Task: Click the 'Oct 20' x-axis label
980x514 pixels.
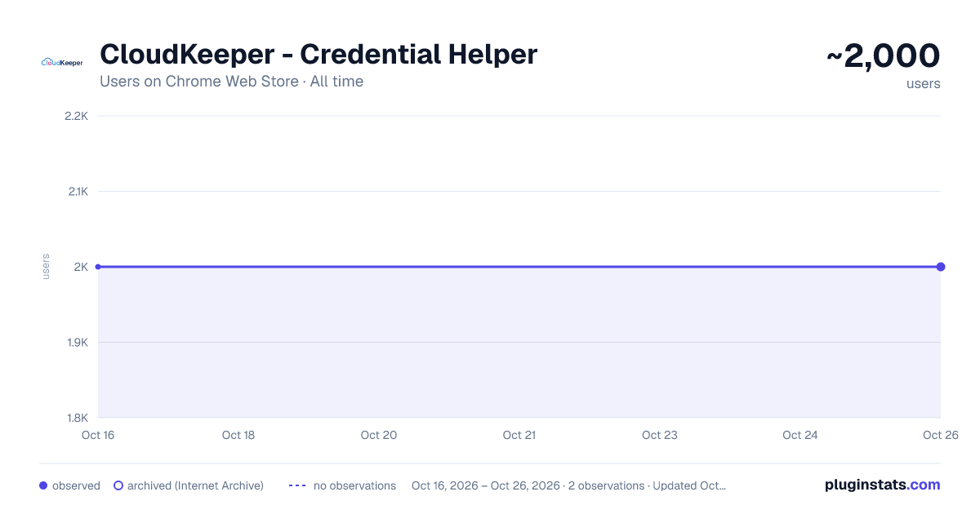Action: coord(379,435)
